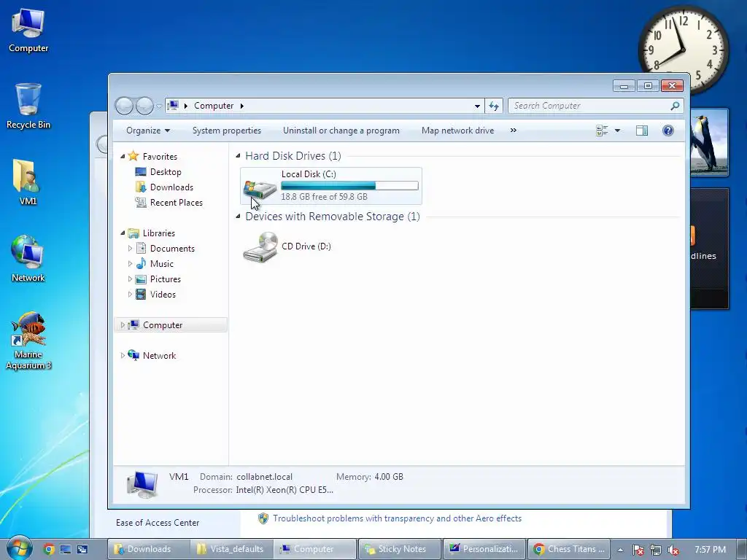747x560 pixels.
Task: Open Recent Places in navigation pane
Action: [x=177, y=203]
